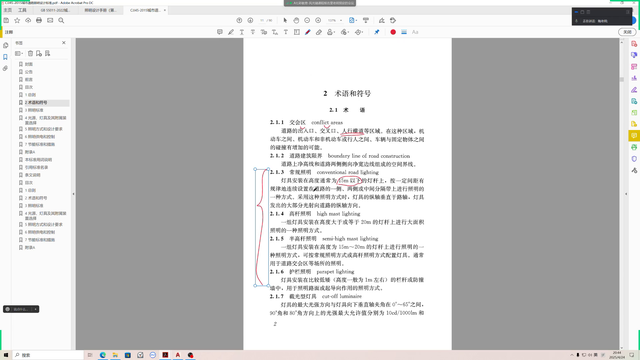Select the highlight text tool
Viewport: 640px width, 360px height.
coord(231,32)
